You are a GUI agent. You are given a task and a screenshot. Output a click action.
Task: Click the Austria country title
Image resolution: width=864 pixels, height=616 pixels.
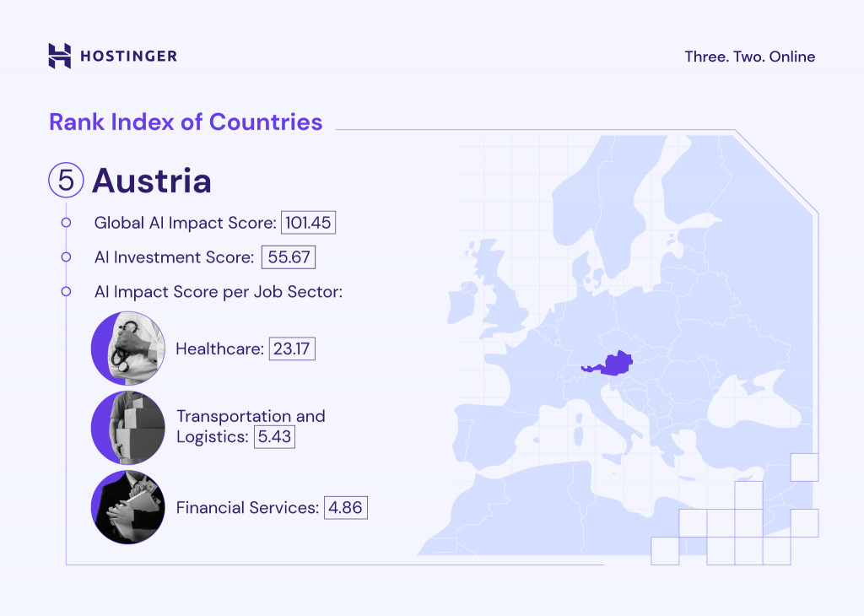coord(152,181)
